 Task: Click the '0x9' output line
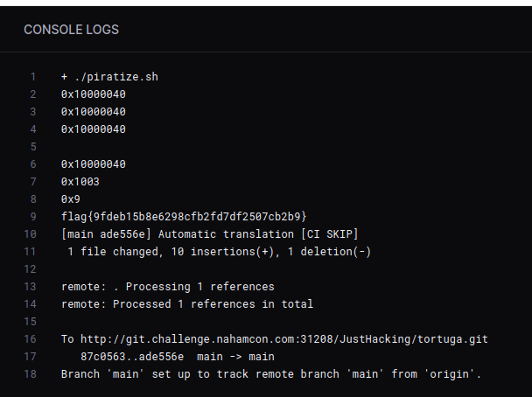coord(71,199)
